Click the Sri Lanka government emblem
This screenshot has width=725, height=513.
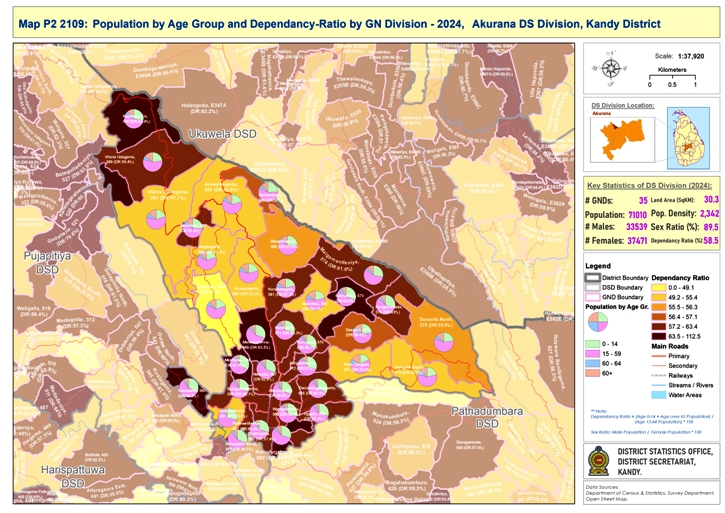[x=599, y=461]
